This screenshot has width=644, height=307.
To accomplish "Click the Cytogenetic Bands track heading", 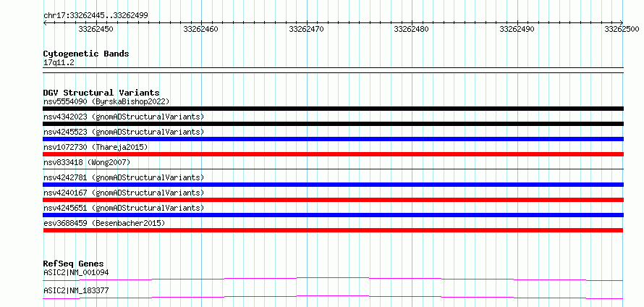I will [86, 54].
